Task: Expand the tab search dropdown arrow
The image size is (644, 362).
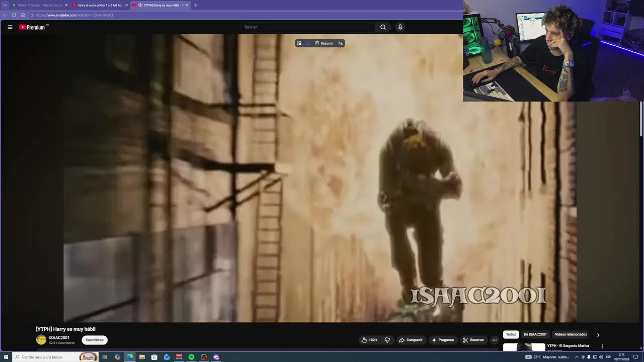Action: [5, 5]
